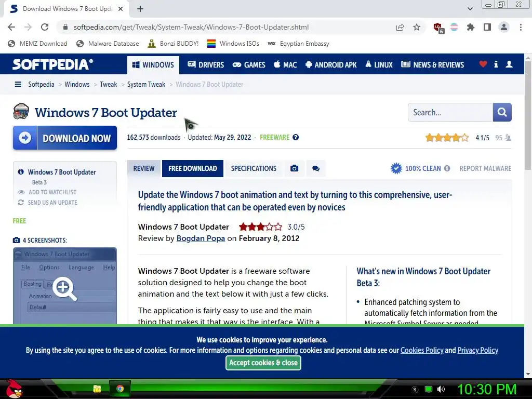
Task: Expand the tab search chevron
Action: click(470, 9)
